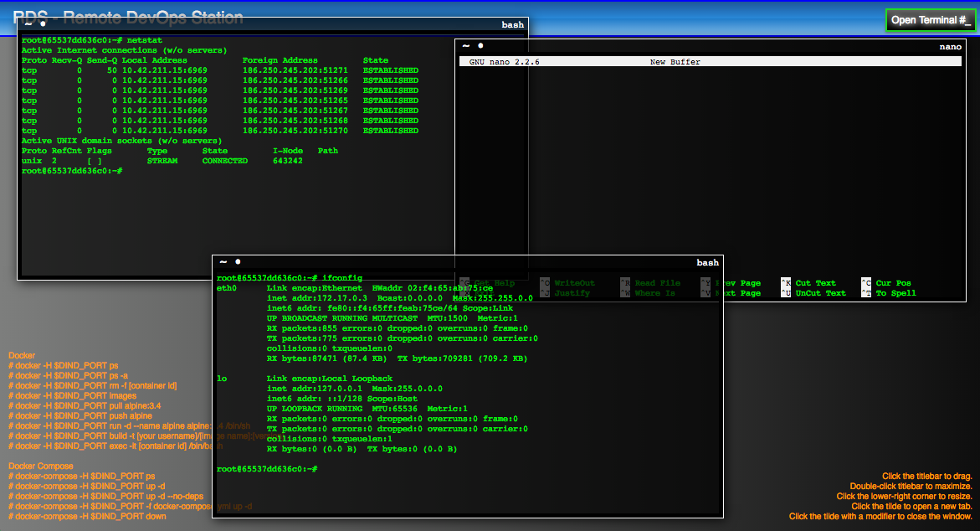Click the ^T key icon beside To Spell

point(865,292)
